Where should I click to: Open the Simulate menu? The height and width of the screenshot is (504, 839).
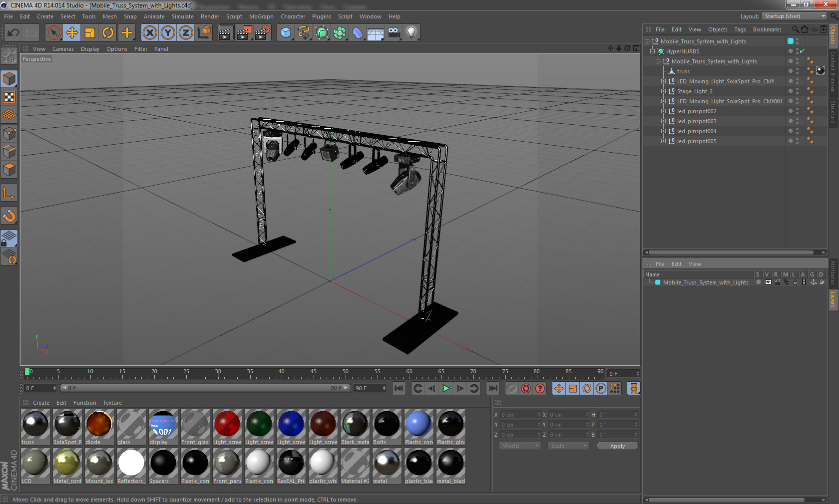point(183,16)
